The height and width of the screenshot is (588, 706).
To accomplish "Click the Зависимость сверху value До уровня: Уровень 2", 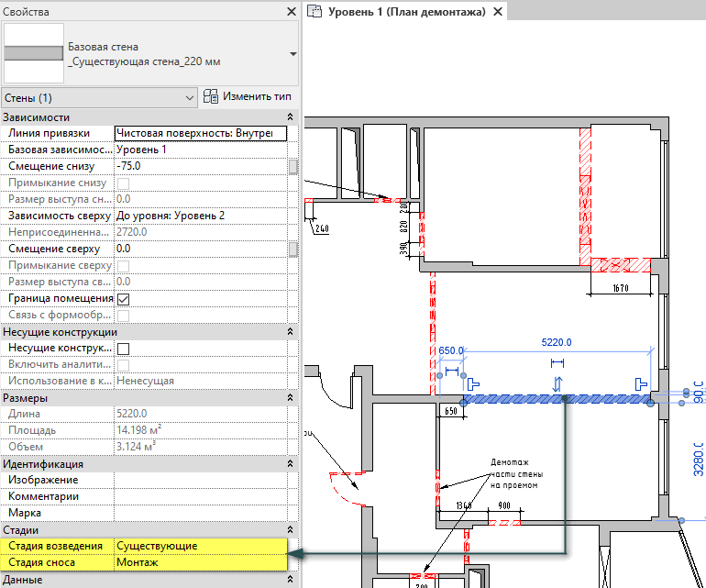I will 201,216.
